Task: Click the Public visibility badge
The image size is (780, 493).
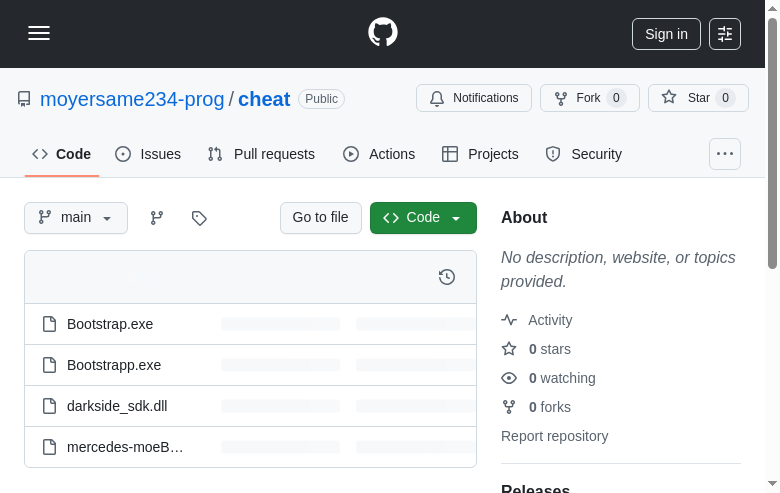Action: (x=321, y=99)
